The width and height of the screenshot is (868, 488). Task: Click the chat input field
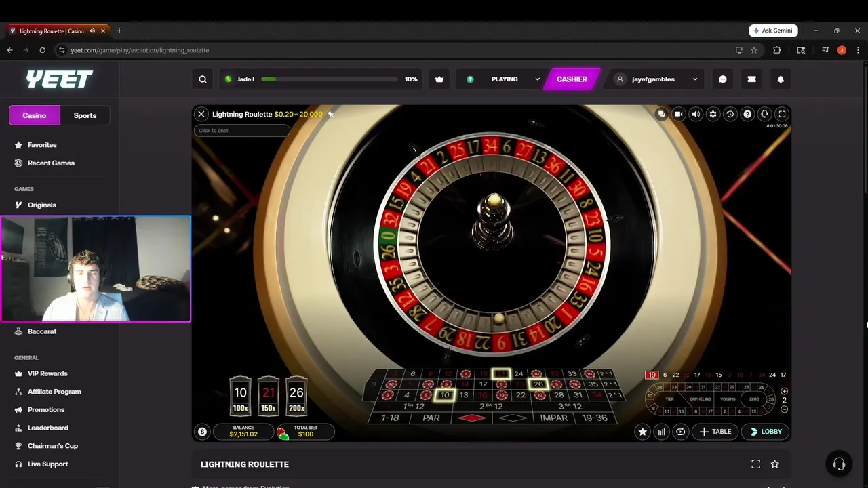[242, 131]
